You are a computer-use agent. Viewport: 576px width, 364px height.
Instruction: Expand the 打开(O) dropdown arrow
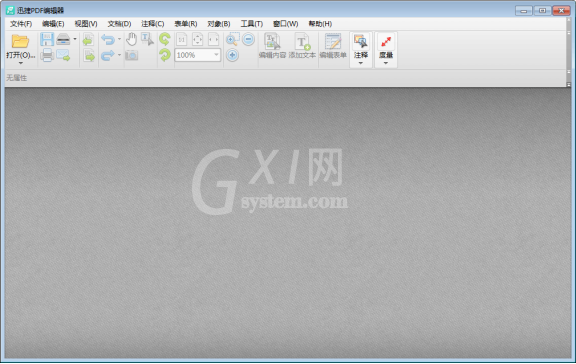click(x=21, y=63)
